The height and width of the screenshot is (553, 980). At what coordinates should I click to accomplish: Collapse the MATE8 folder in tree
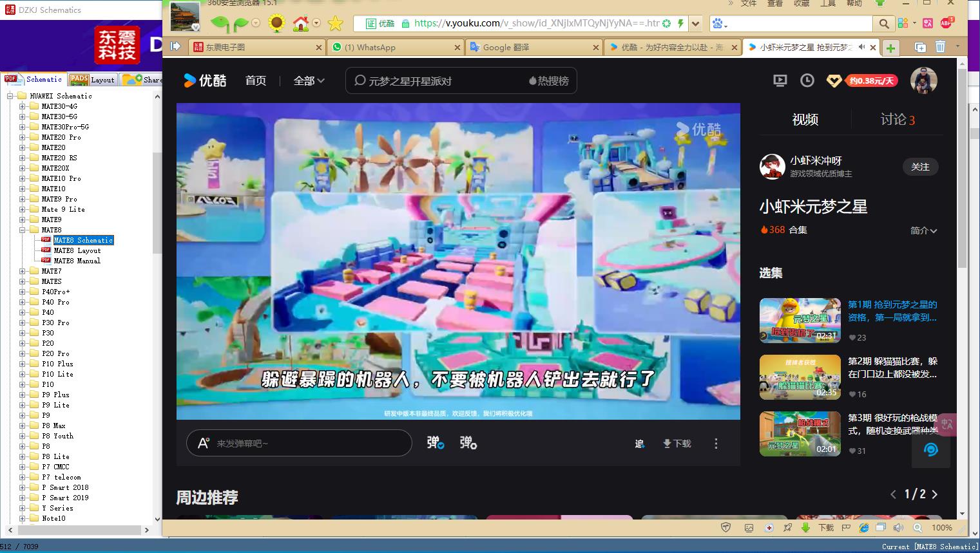tap(23, 230)
